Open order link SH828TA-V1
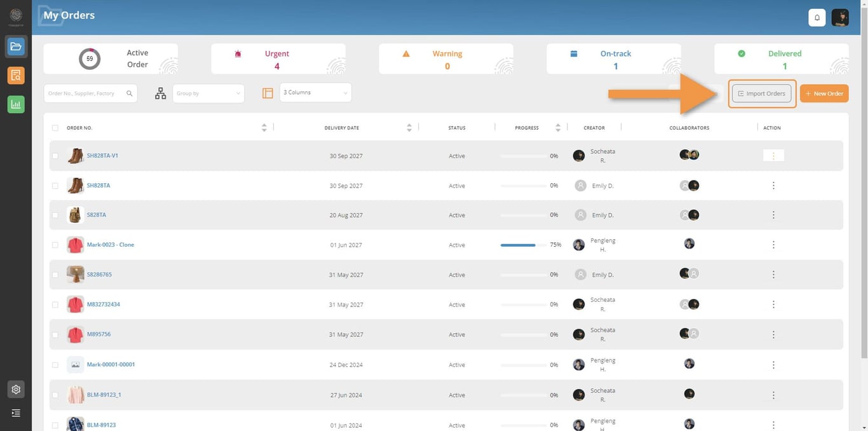Viewport: 868px width, 431px height. pos(102,156)
